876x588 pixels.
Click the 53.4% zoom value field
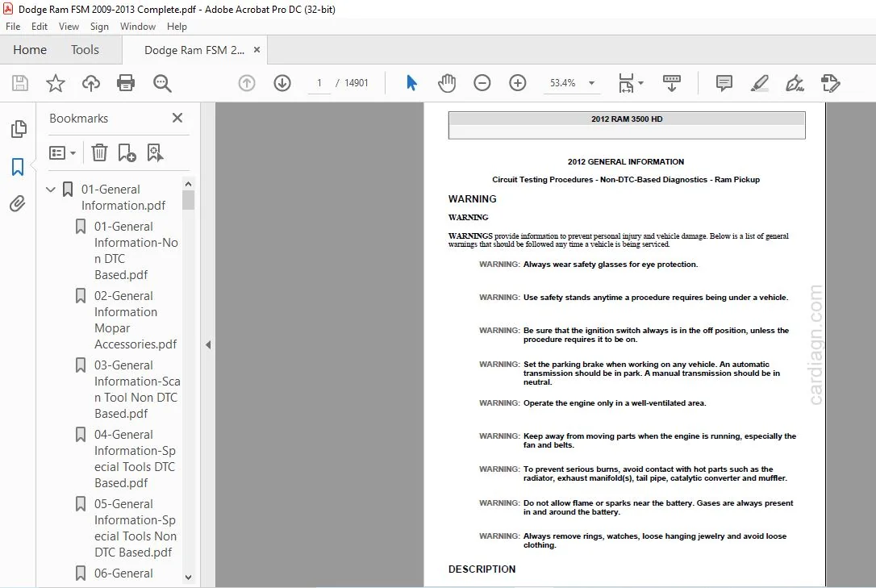[x=562, y=83]
